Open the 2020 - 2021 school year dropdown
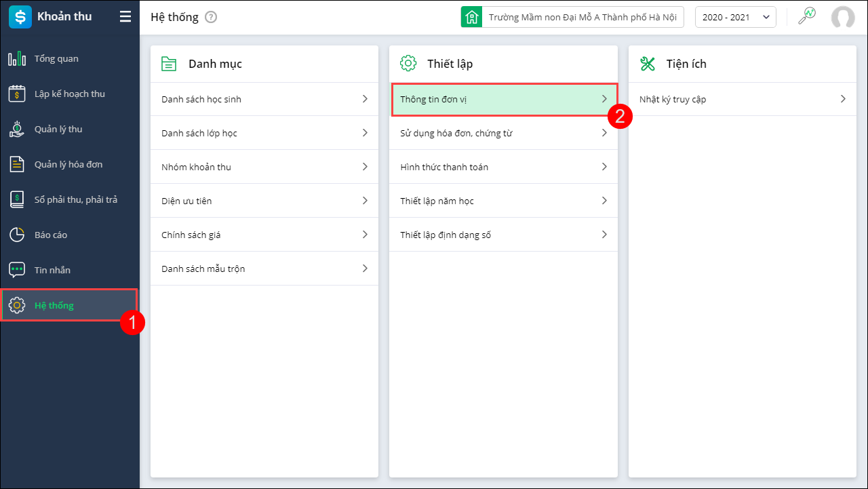This screenshot has width=868, height=489. click(x=735, y=17)
